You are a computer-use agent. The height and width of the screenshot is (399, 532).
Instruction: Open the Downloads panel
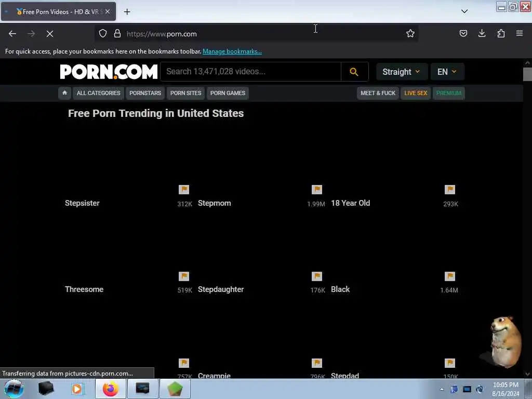point(482,33)
